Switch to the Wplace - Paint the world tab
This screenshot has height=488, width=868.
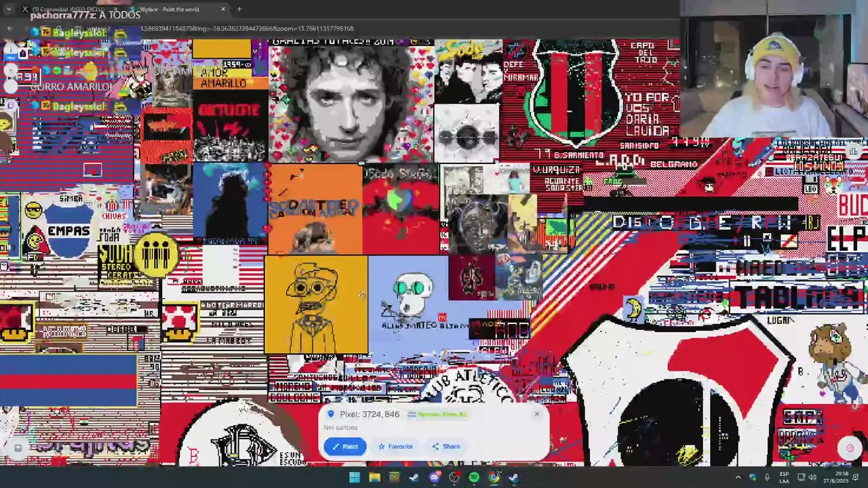click(170, 9)
